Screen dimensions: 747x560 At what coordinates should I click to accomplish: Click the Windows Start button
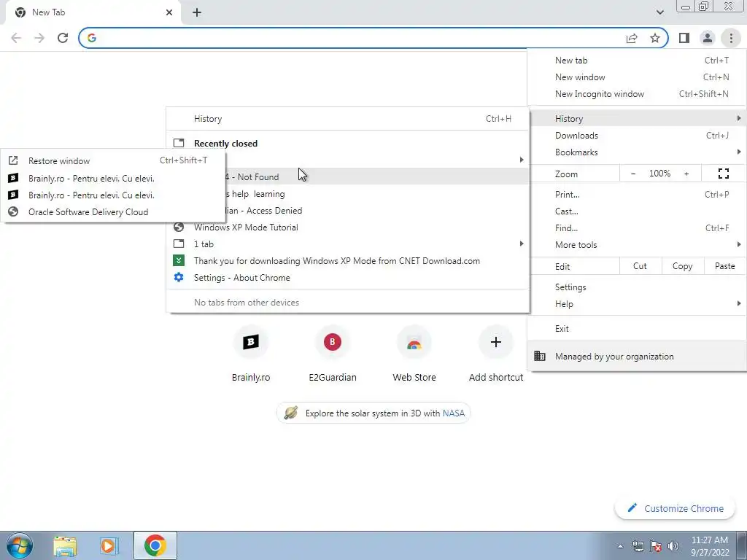(x=20, y=545)
